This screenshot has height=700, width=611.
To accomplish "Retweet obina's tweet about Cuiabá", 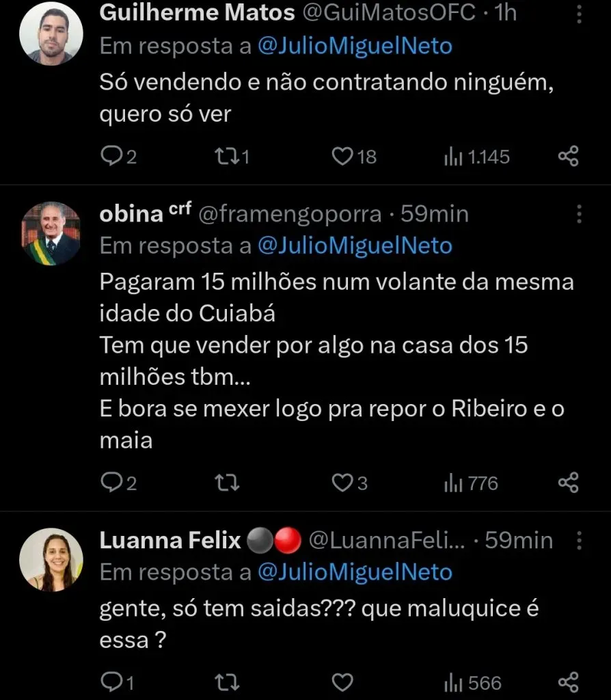I will 225,483.
